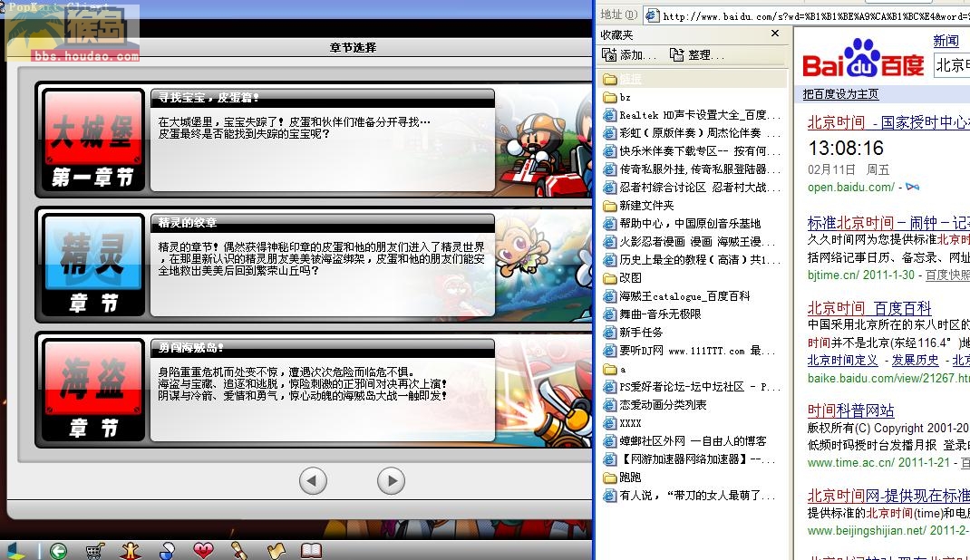Open the 海贼王catalogue_百度百科 favorite
Image resolution: width=970 pixels, height=560 pixels.
tap(676, 296)
